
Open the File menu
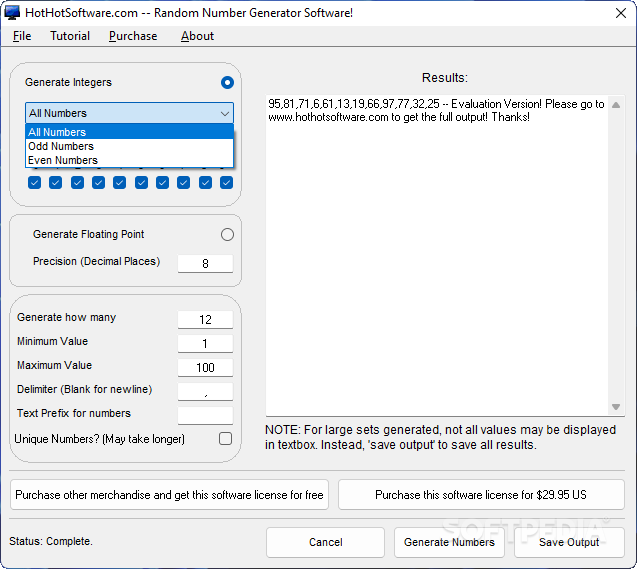click(22, 36)
